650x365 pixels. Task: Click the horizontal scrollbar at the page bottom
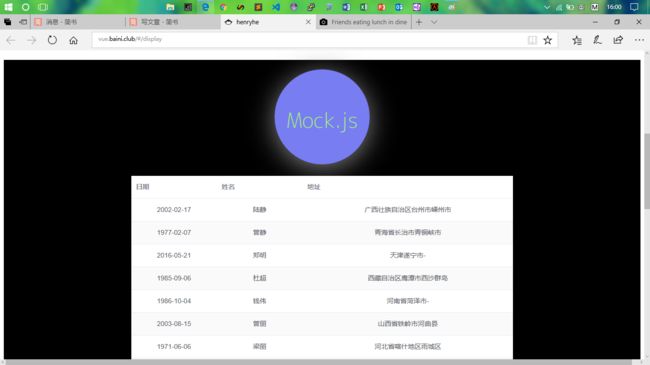(319, 362)
